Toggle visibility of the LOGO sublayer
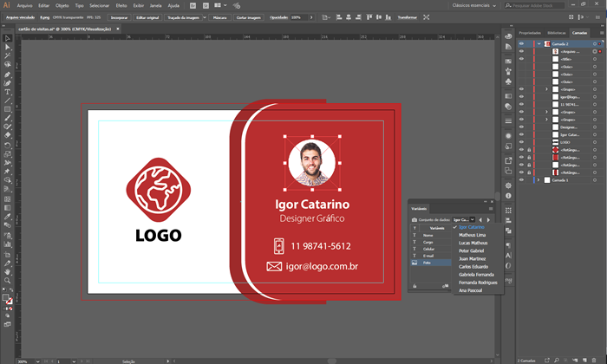This screenshot has height=364, width=607. point(521,142)
